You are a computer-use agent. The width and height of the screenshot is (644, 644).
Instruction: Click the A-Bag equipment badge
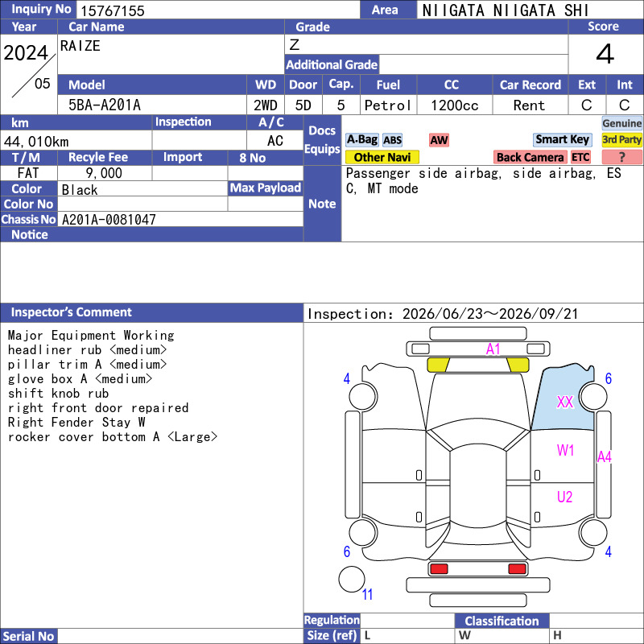pyautogui.click(x=361, y=139)
